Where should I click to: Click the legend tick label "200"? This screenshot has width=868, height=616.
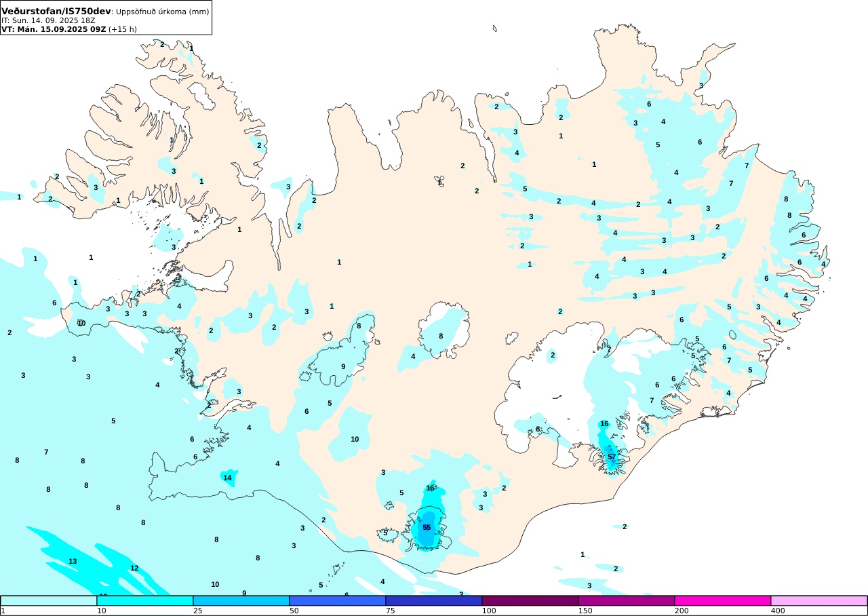682,611
